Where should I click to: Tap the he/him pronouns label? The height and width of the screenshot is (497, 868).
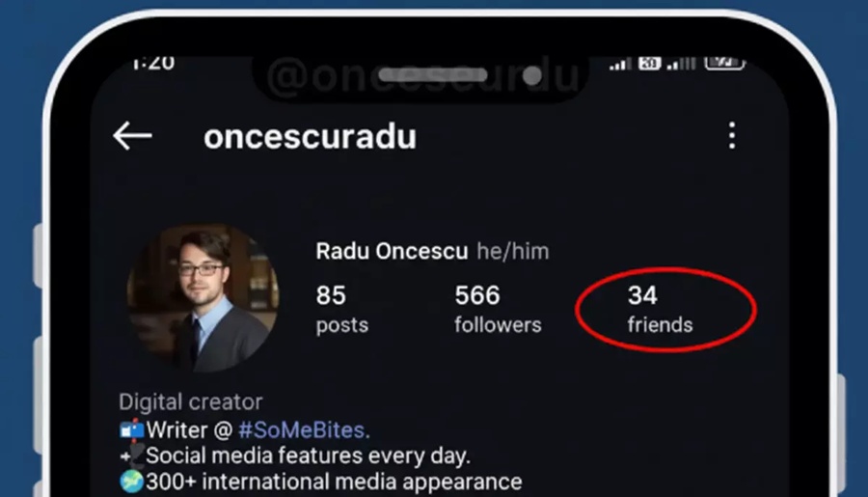[x=513, y=252]
